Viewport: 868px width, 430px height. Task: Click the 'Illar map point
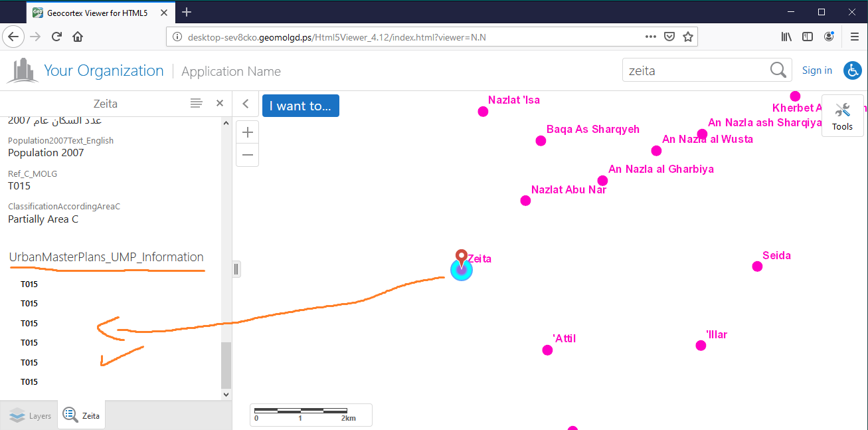pyautogui.click(x=701, y=345)
